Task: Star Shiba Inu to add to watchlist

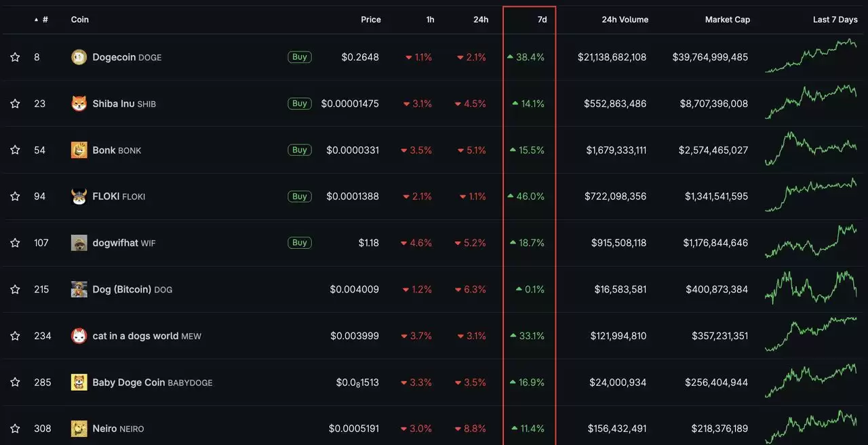Action: pos(15,104)
